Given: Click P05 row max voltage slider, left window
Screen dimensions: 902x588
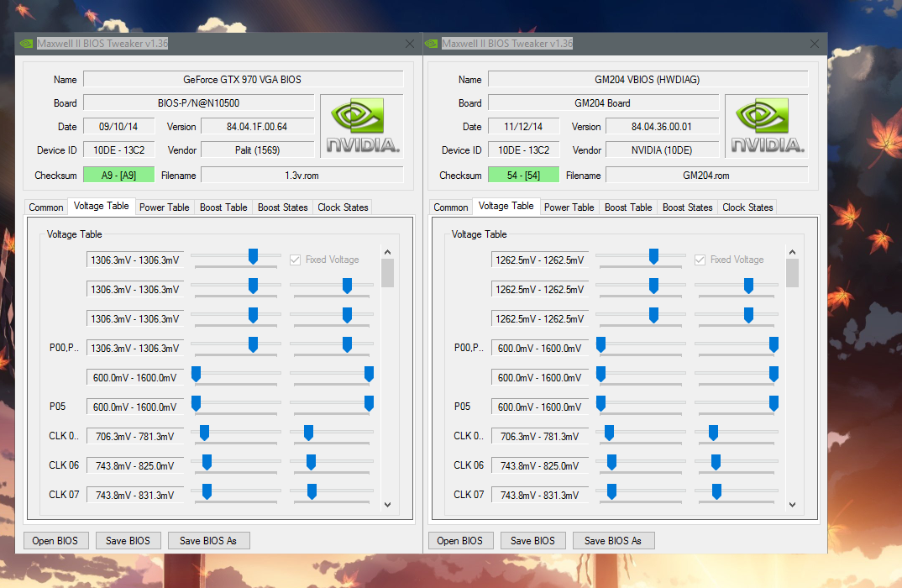Looking at the screenshot, I should pyautogui.click(x=369, y=403).
